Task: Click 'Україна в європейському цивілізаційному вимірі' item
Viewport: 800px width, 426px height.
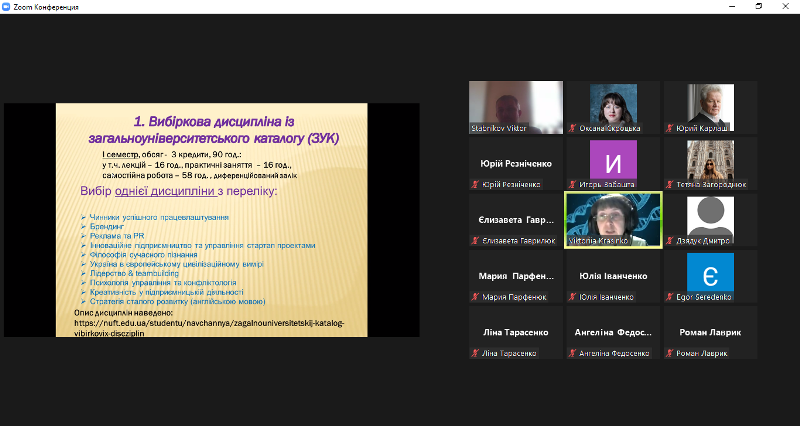Action: point(177,264)
